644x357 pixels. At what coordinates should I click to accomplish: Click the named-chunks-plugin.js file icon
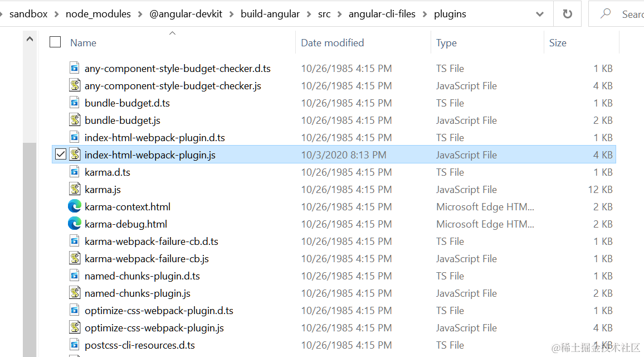pos(74,292)
